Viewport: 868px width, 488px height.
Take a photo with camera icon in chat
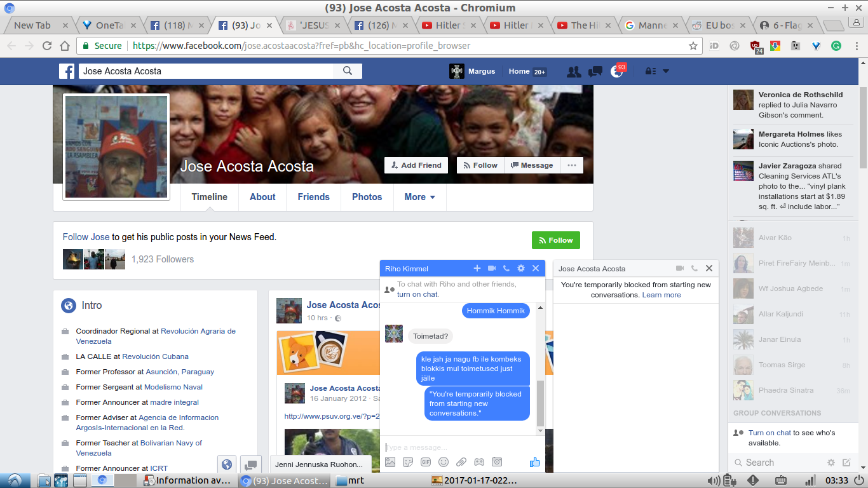tap(497, 462)
